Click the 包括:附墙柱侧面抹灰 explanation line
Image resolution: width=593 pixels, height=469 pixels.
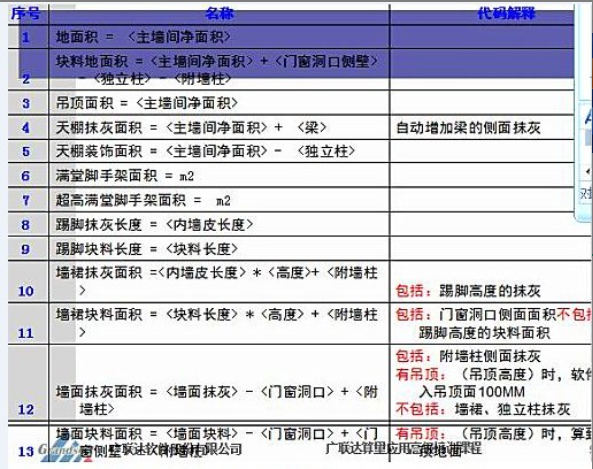tap(468, 356)
